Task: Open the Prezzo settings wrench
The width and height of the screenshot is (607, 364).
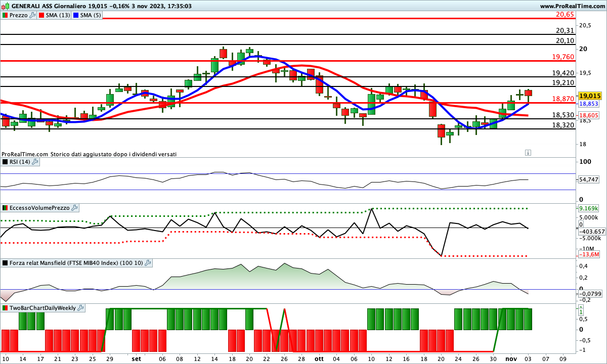Action: (33, 15)
